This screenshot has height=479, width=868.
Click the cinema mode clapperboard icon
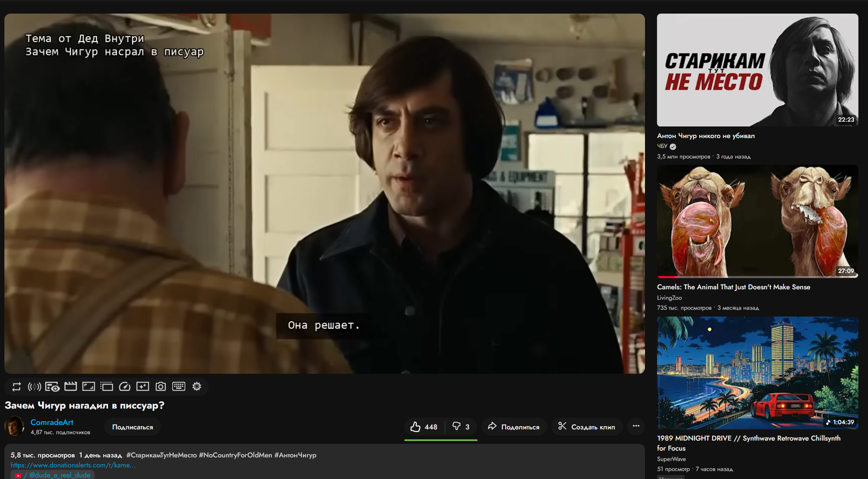70,387
